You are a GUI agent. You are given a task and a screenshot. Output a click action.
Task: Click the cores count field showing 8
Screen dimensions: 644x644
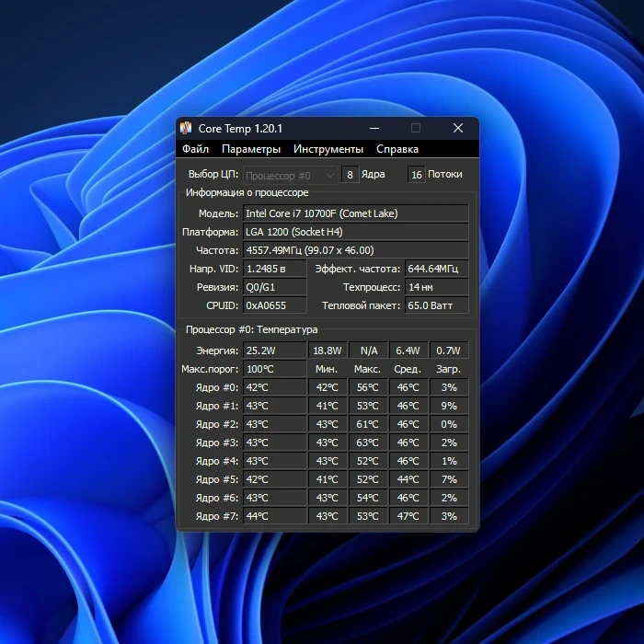pos(350,175)
